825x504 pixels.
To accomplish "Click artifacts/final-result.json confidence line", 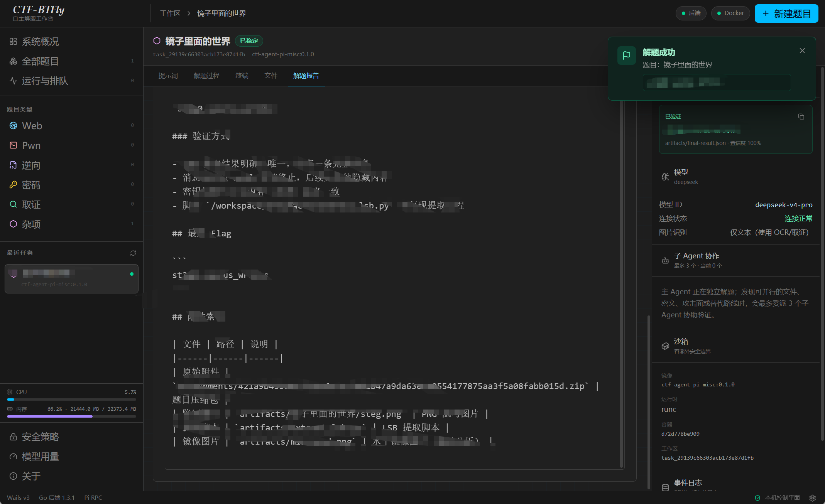I will (713, 143).
